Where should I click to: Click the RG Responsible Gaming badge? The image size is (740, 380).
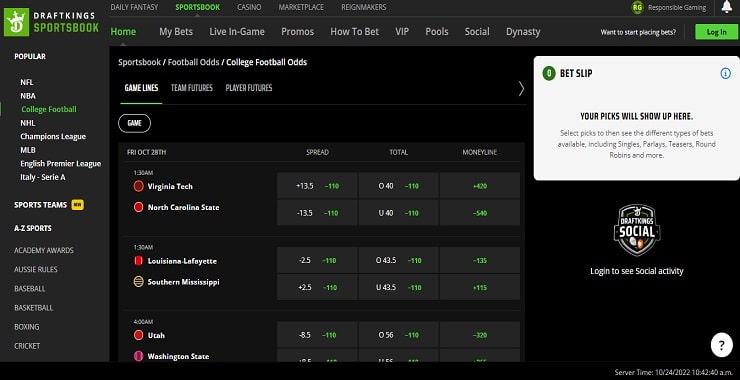click(637, 8)
